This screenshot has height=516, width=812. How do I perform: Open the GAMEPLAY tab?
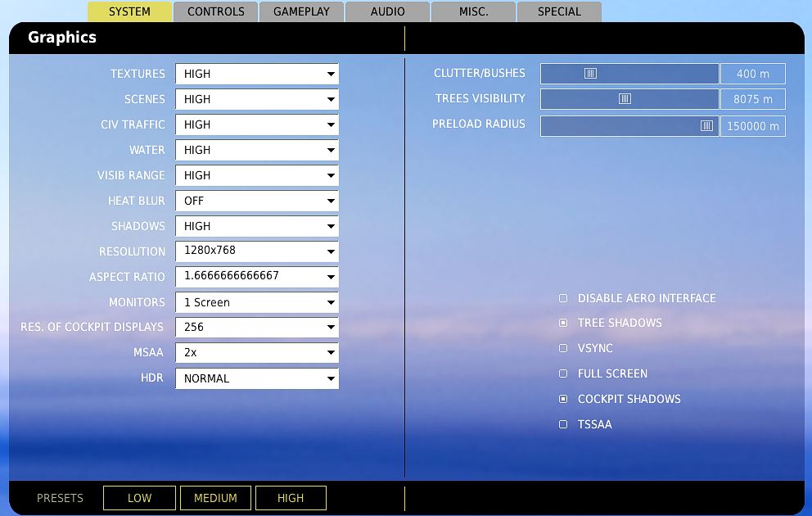[x=301, y=11]
